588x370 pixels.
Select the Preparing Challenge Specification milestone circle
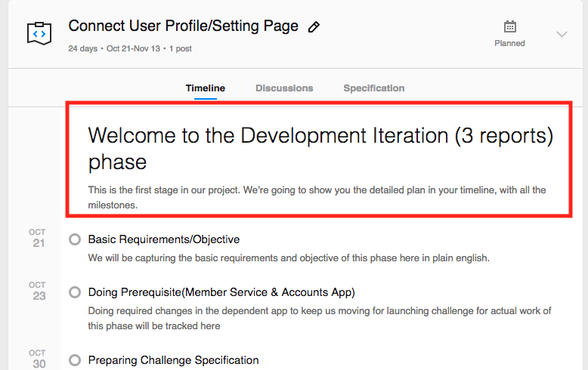[74, 360]
